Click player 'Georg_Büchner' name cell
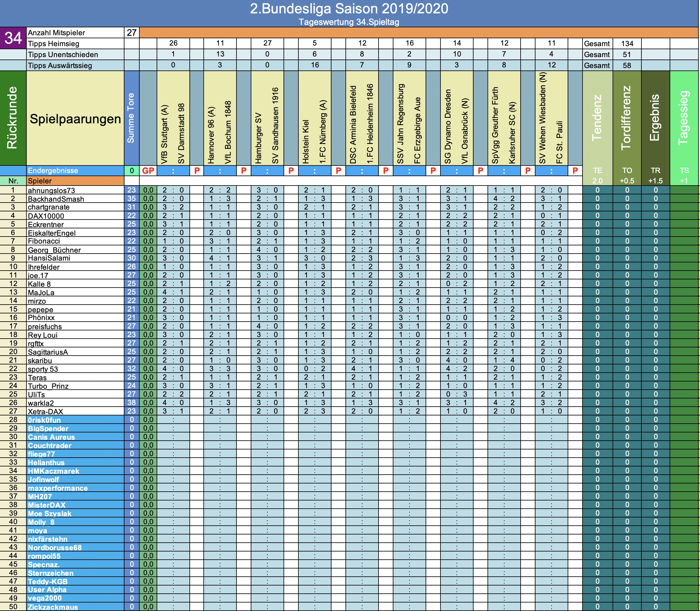The width and height of the screenshot is (700, 611). click(75, 250)
